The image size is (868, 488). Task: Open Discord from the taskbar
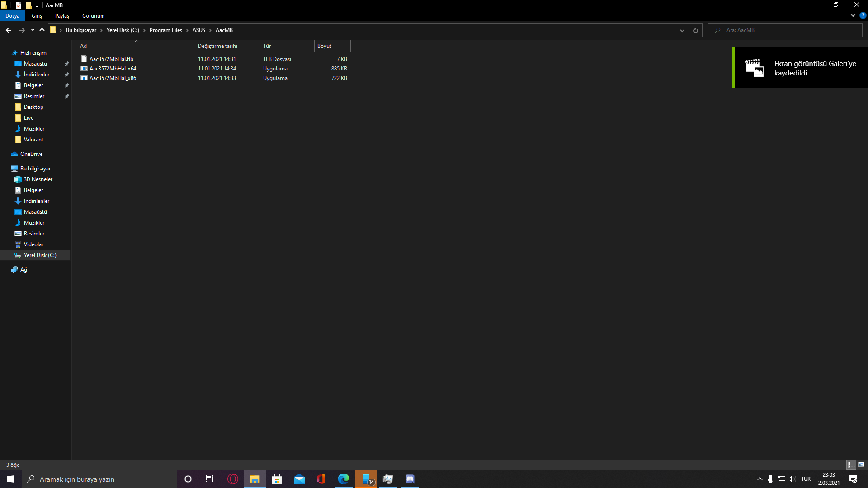[x=410, y=479]
